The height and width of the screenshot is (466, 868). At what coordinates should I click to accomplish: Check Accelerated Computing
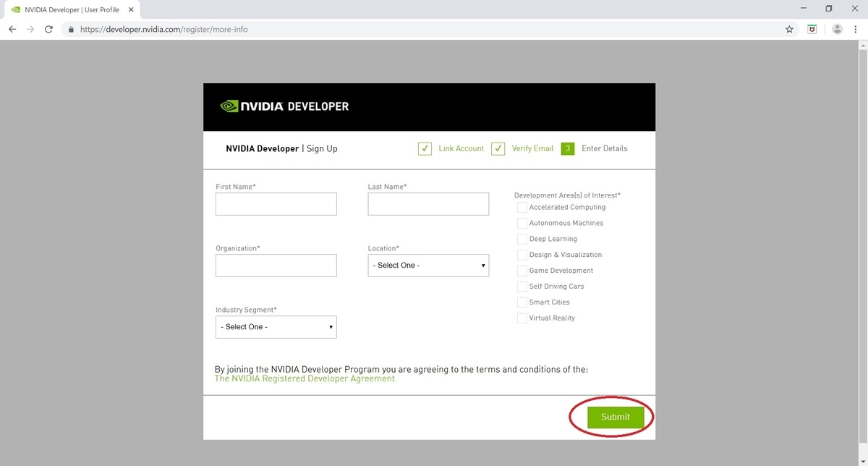[x=522, y=207]
